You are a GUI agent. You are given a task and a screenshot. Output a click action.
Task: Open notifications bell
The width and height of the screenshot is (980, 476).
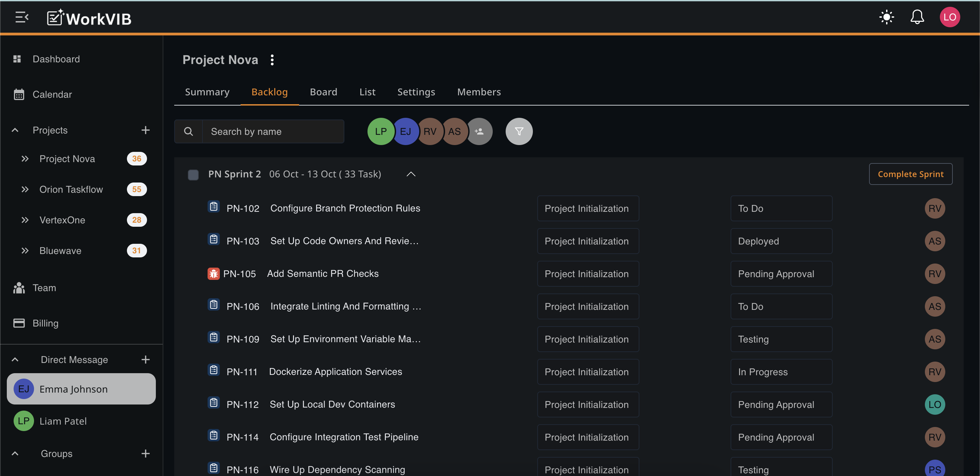pyautogui.click(x=917, y=17)
